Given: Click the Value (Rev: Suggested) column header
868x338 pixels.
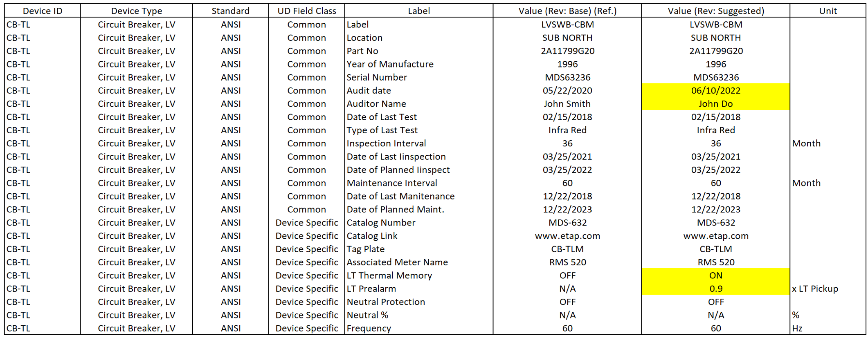Looking at the screenshot, I should click(x=715, y=11).
